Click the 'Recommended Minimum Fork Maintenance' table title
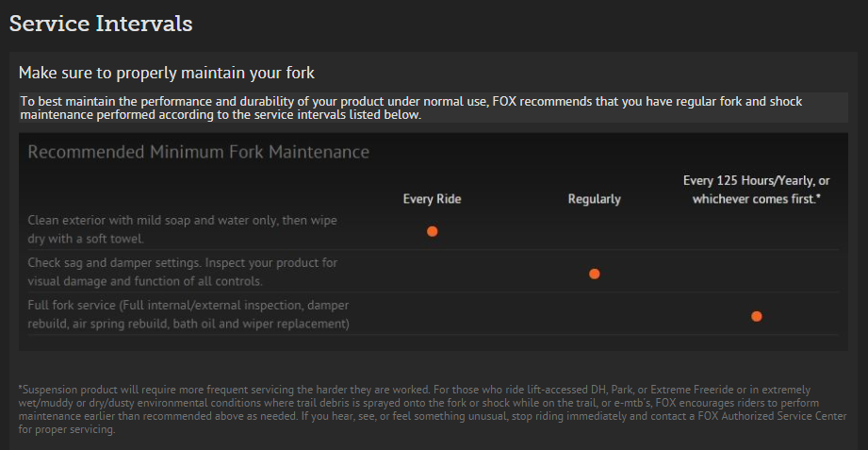 199,151
